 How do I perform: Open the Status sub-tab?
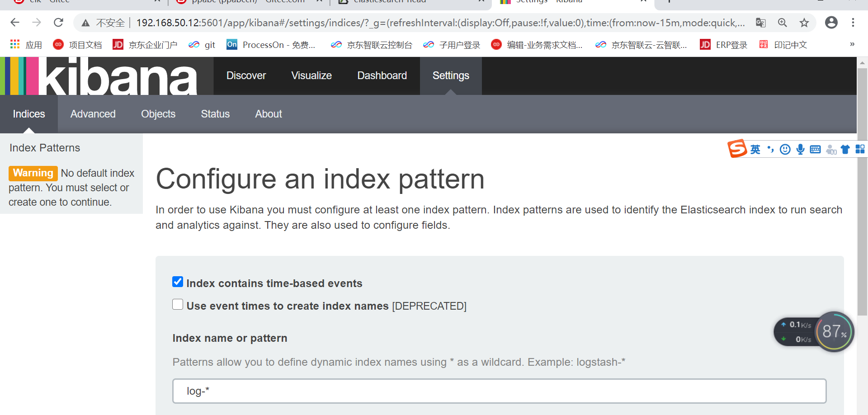tap(215, 114)
